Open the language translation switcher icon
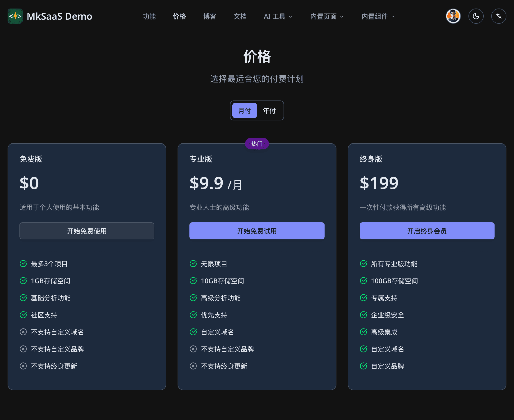This screenshot has width=514, height=420. click(x=499, y=16)
